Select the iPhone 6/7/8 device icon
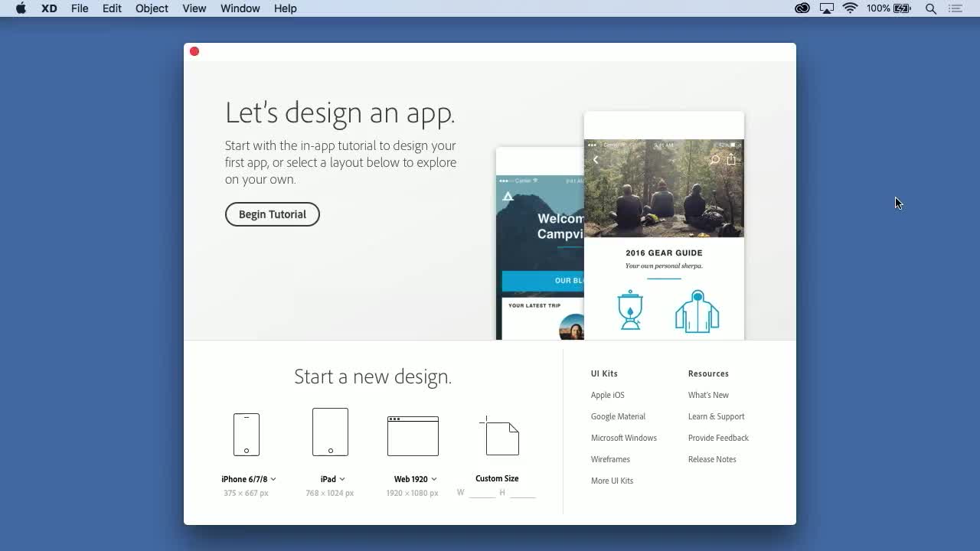 [246, 433]
